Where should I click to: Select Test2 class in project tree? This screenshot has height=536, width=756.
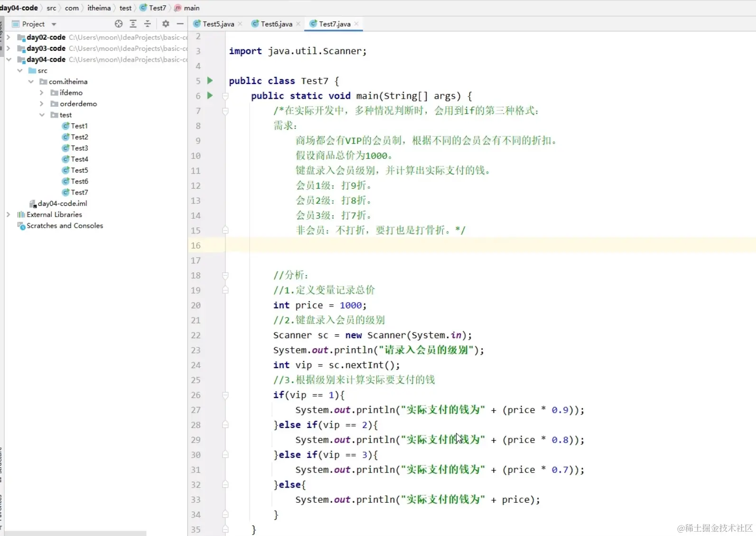coord(75,137)
